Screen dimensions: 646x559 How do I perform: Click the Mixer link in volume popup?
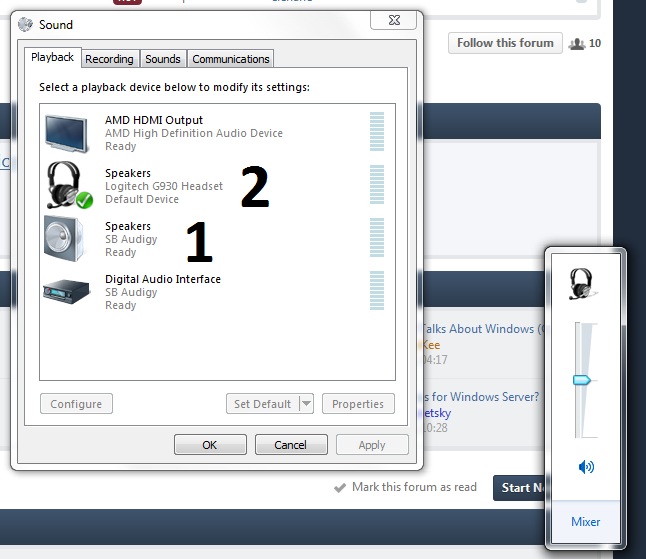tap(585, 522)
